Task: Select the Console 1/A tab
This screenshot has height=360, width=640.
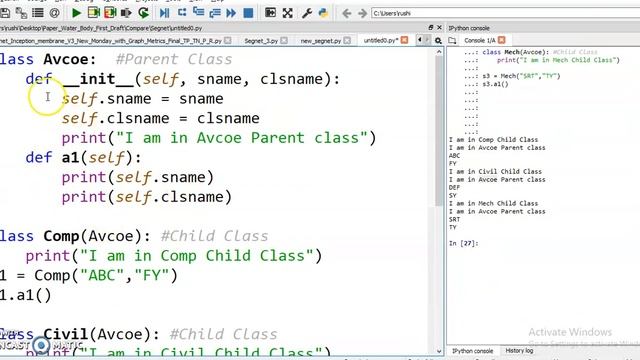Action: pyautogui.click(x=480, y=40)
